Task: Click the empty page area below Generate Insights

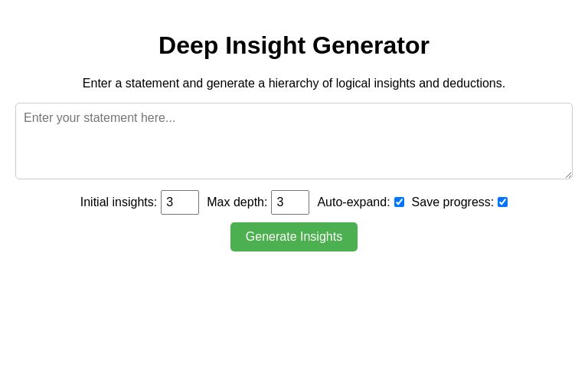Action: tap(294, 314)
